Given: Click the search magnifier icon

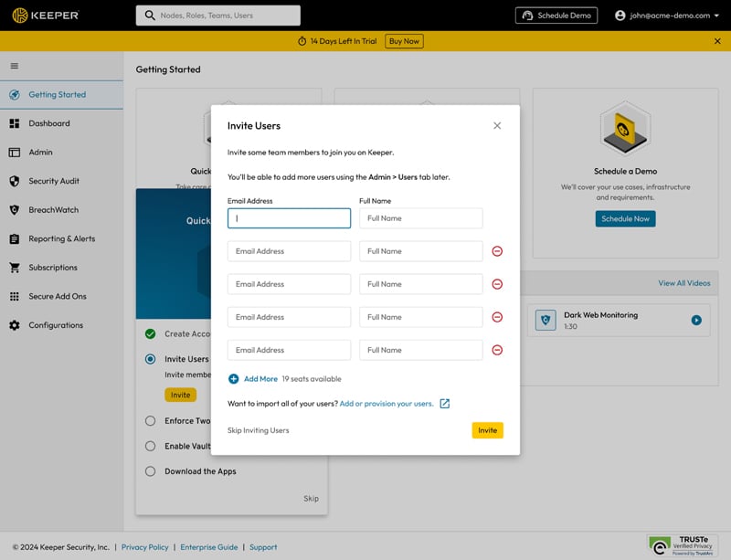Looking at the screenshot, I should (150, 16).
